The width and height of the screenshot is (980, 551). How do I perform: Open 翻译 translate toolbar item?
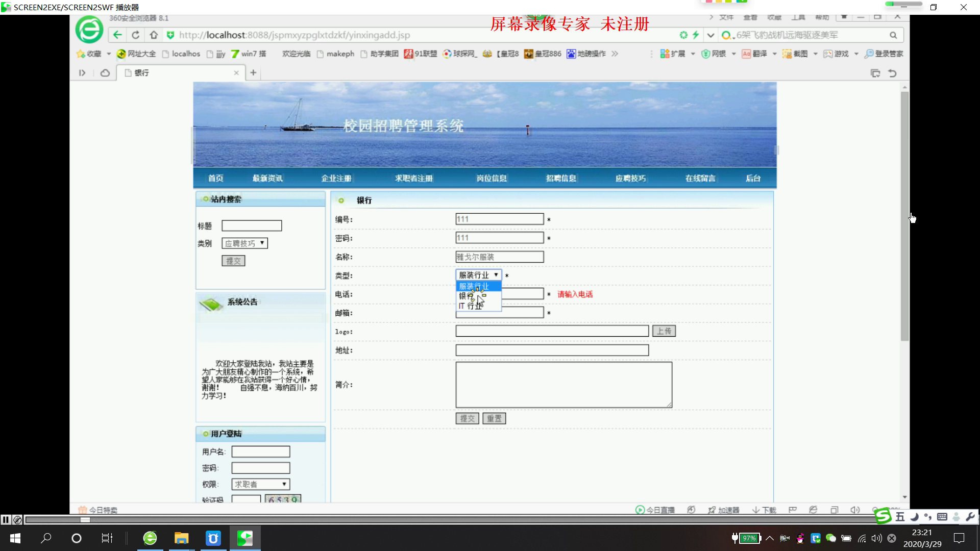pos(754,54)
